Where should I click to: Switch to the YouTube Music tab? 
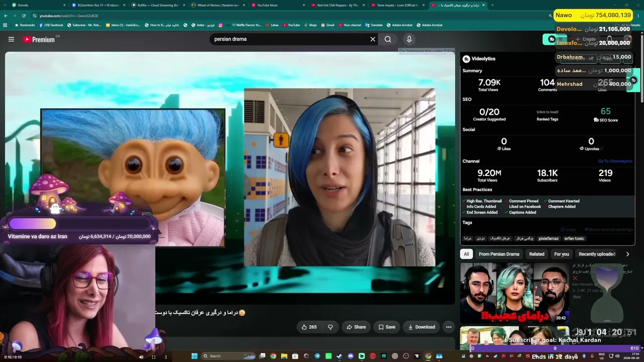[277, 5]
